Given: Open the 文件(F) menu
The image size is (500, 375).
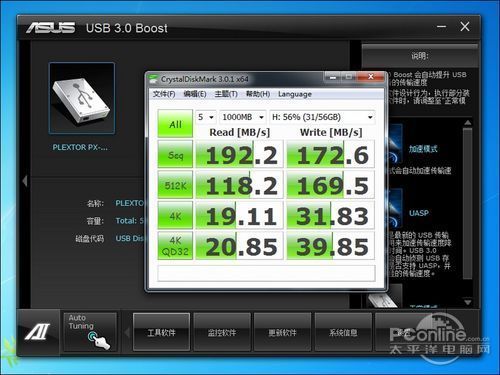Looking at the screenshot, I should click(x=164, y=94).
